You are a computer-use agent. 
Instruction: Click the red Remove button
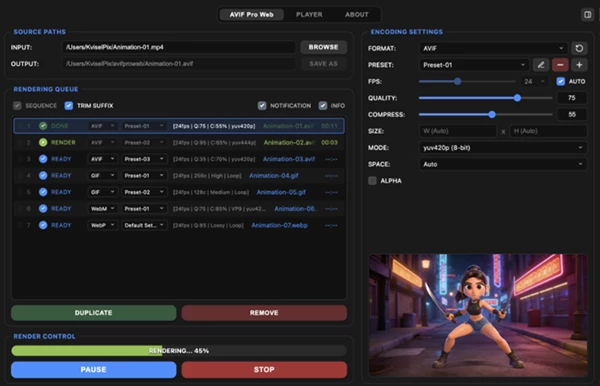[x=264, y=313]
